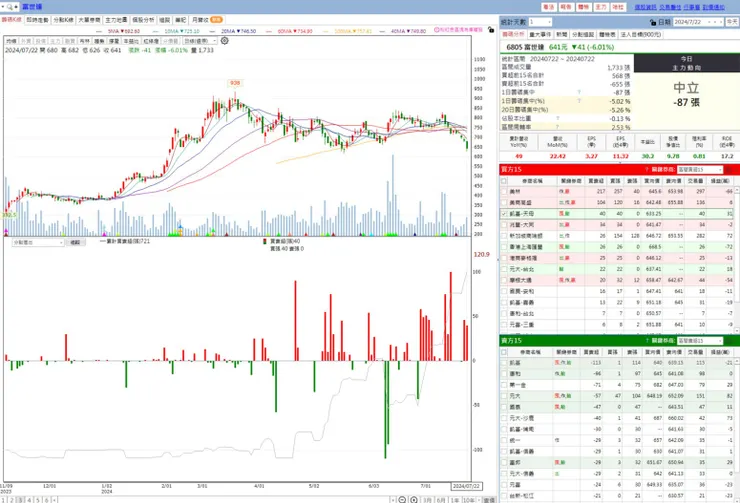Zoom out chart with minus magnifier icon
The width and height of the screenshot is (740, 503).
[x=402, y=500]
